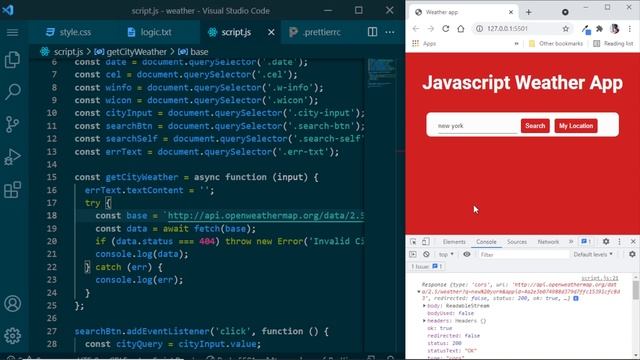
Task: Open the DevTools customize three-dot menu
Action: click(x=619, y=242)
